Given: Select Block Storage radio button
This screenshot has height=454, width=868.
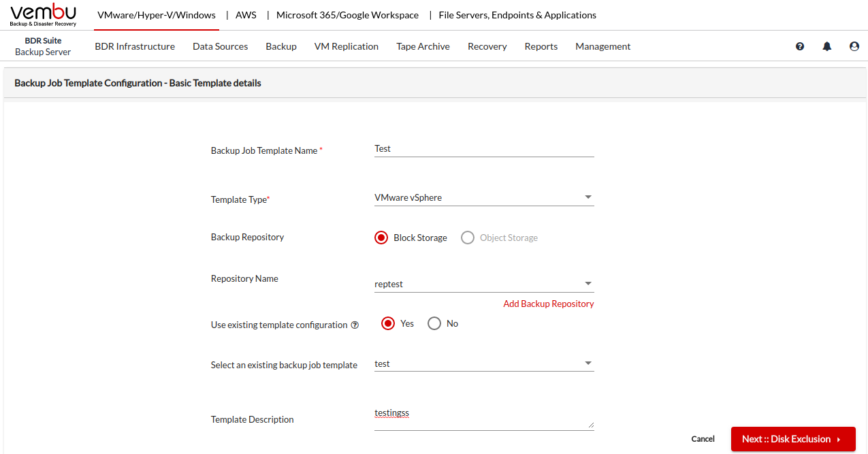Looking at the screenshot, I should (x=381, y=238).
